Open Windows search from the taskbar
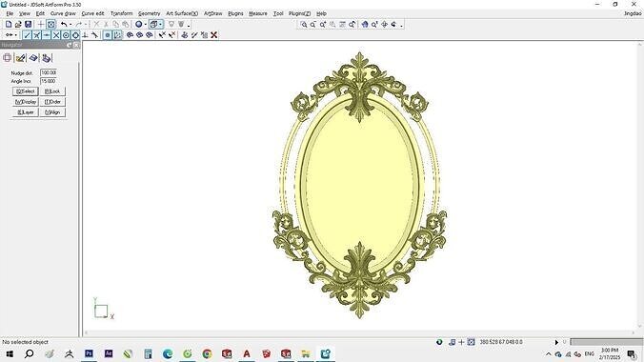Screen dimensions: 644x362 pos(30,353)
